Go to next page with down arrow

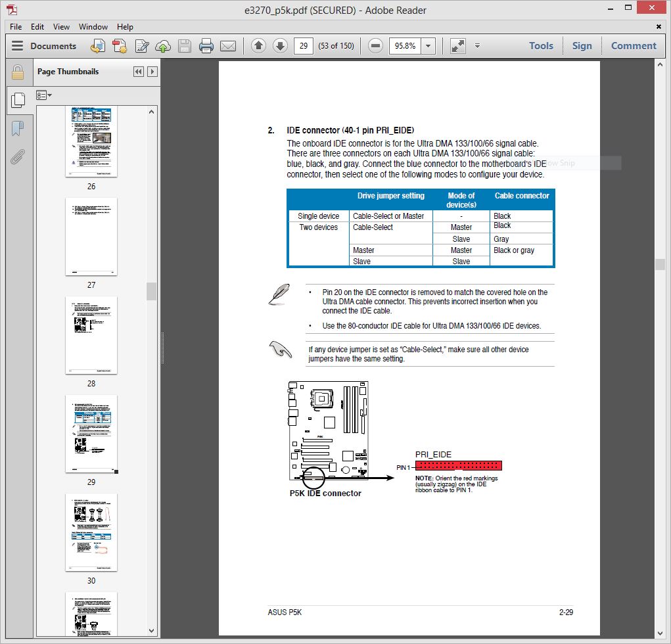tap(280, 46)
